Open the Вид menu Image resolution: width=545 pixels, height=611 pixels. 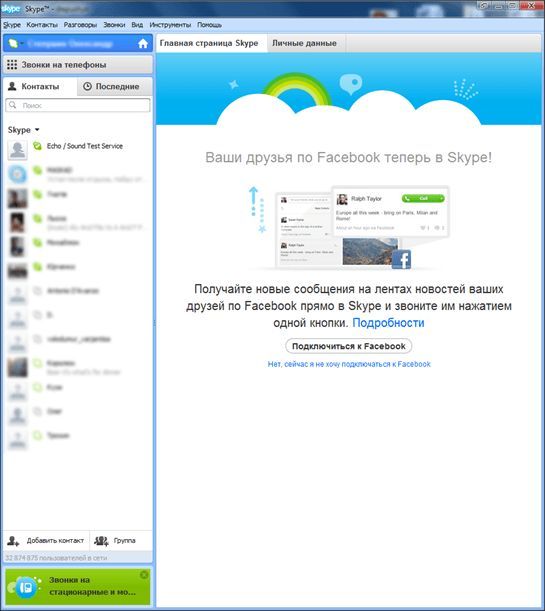[137, 25]
